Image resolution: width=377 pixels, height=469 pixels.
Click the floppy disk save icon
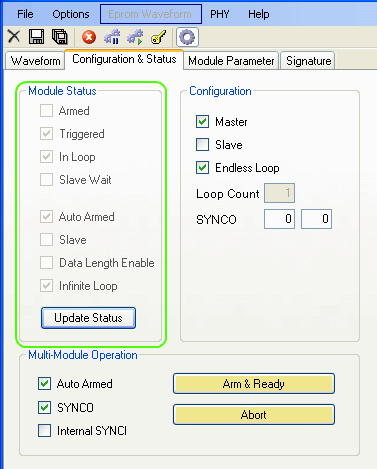tap(36, 36)
